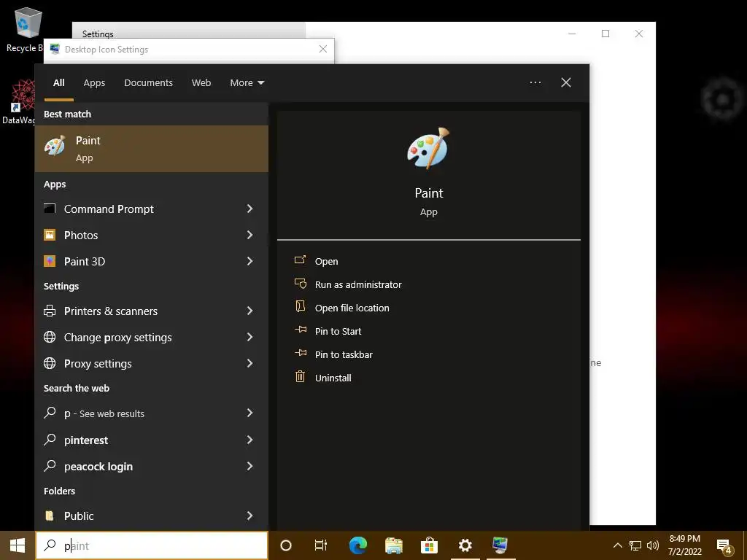The image size is (747, 560).
Task: Click the Command Prompt app icon
Action: point(50,209)
